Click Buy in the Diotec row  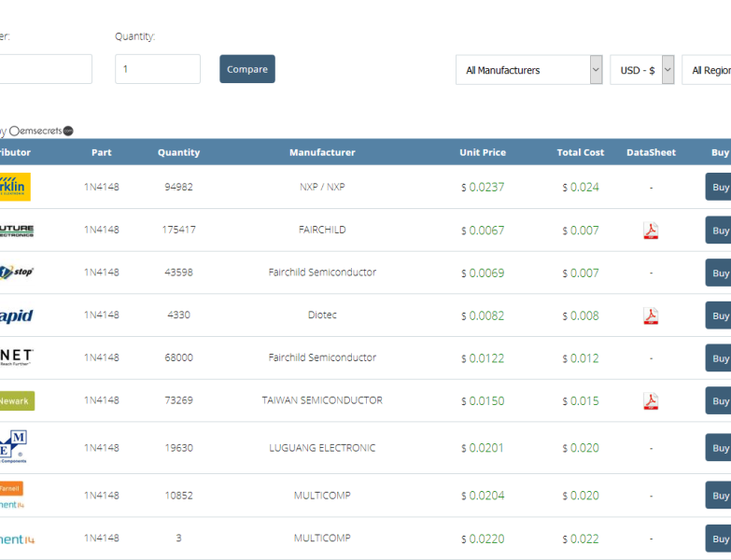[718, 315]
